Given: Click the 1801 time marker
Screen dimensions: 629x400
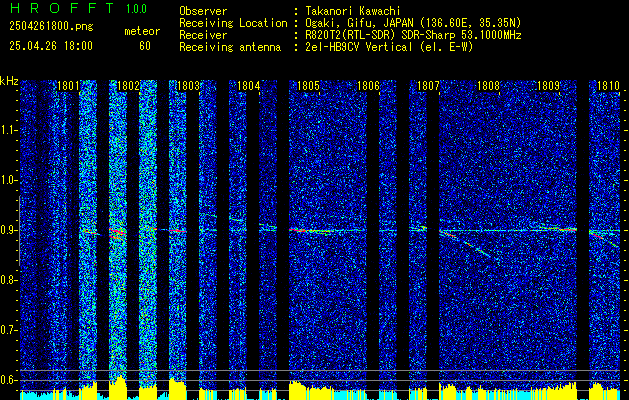Looking at the screenshot, I should [68, 86].
